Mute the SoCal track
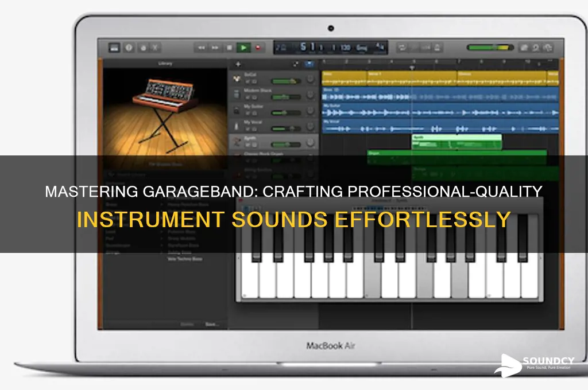 pyautogui.click(x=248, y=81)
